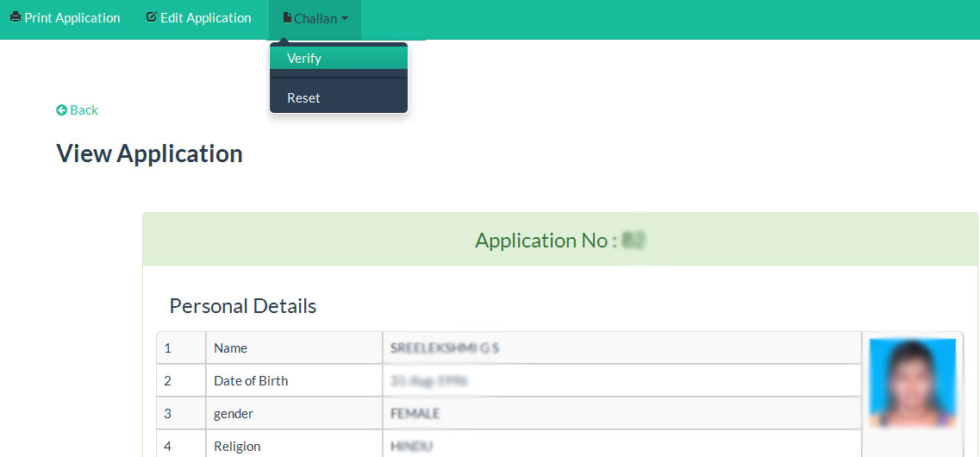The image size is (980, 457).
Task: Click the applicant photo thumbnail
Action: [912, 382]
